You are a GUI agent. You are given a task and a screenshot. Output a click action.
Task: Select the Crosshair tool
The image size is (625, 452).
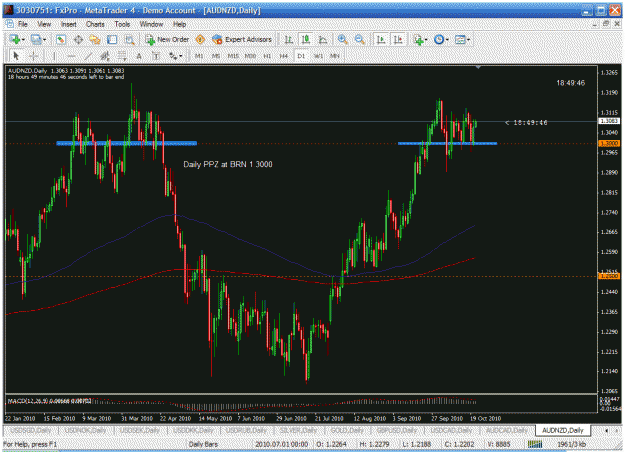click(x=33, y=56)
